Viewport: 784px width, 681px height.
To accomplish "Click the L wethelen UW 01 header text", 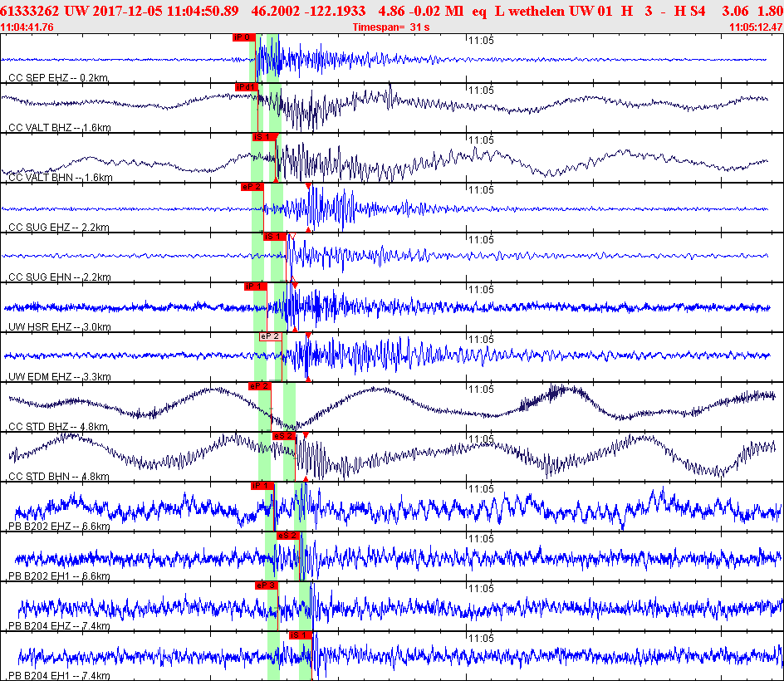I will 553,11.
